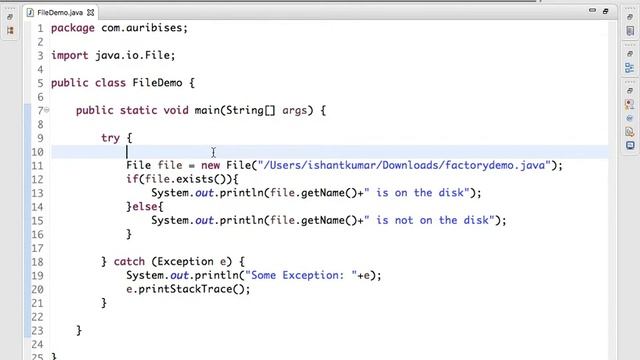This screenshot has width=640, height=360.
Task: Minimize the editor area
Action: pyautogui.click(x=592, y=11)
